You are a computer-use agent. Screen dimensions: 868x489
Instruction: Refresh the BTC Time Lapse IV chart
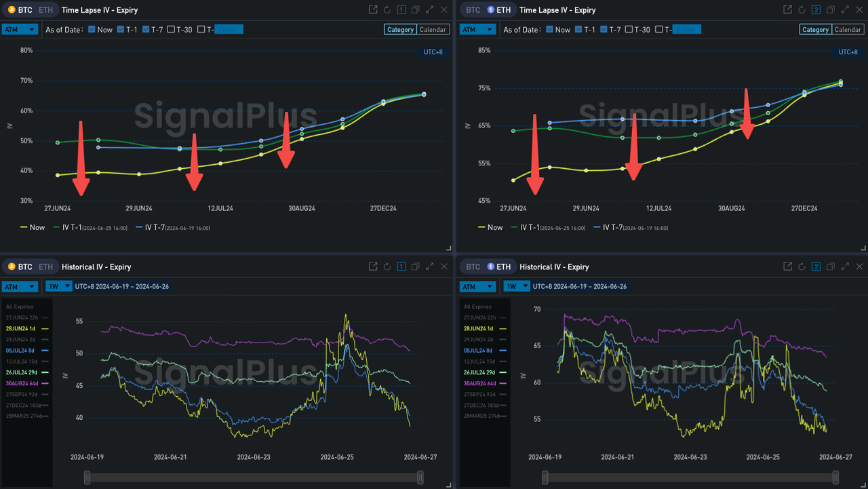387,10
